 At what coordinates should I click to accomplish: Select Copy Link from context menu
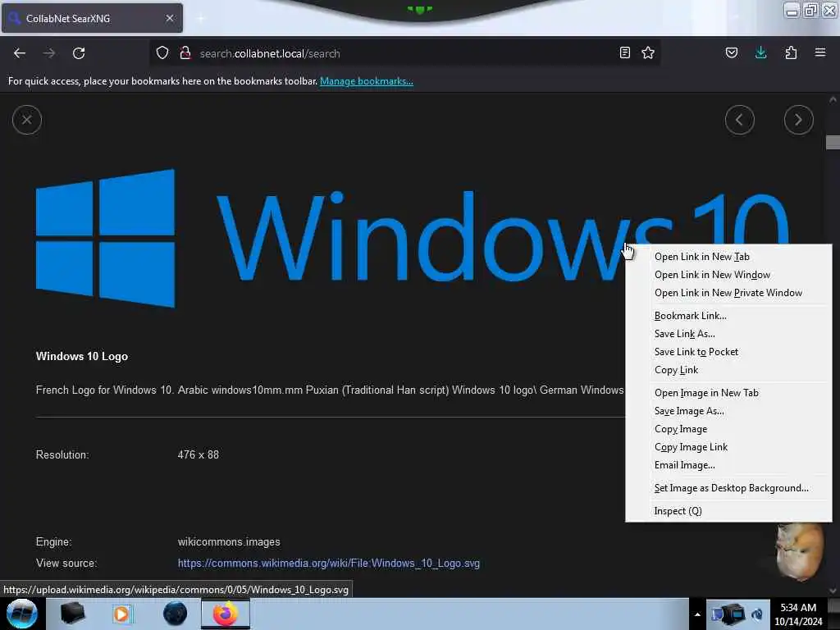click(x=728, y=370)
